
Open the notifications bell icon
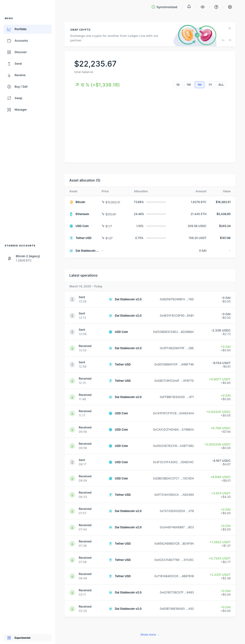pos(189,7)
